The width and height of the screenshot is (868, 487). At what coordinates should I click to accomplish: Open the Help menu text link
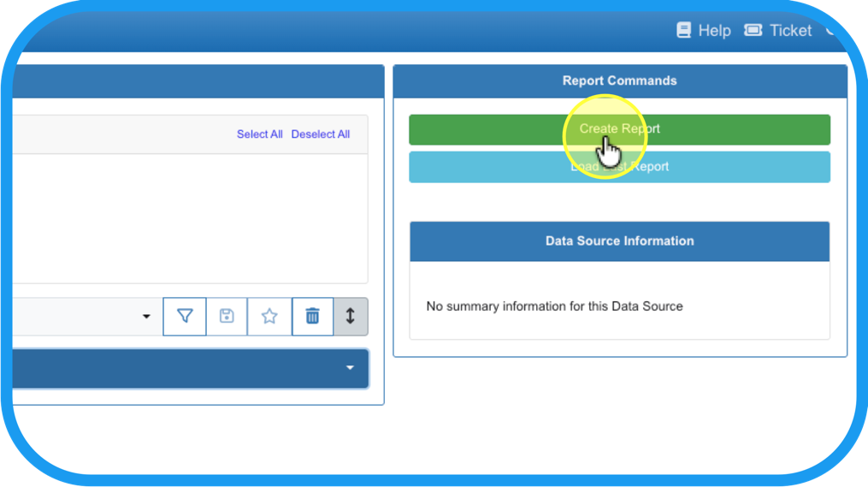point(714,30)
